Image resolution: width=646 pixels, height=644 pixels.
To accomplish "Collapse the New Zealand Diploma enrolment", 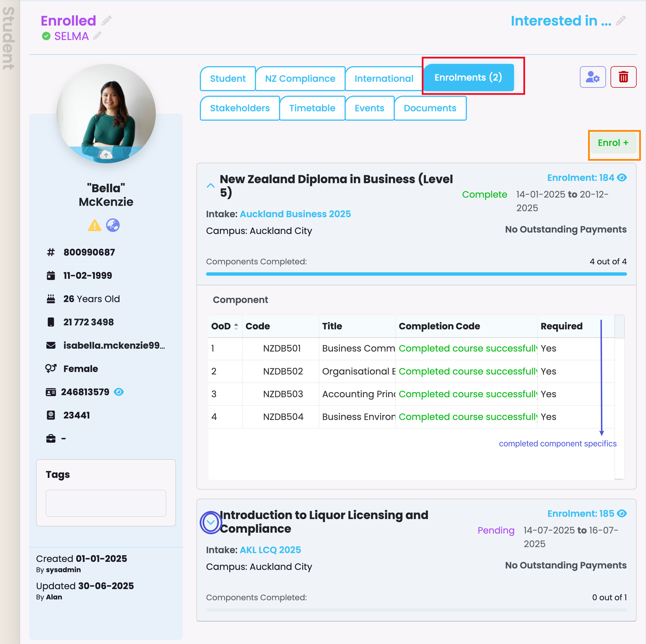I will coord(211,185).
